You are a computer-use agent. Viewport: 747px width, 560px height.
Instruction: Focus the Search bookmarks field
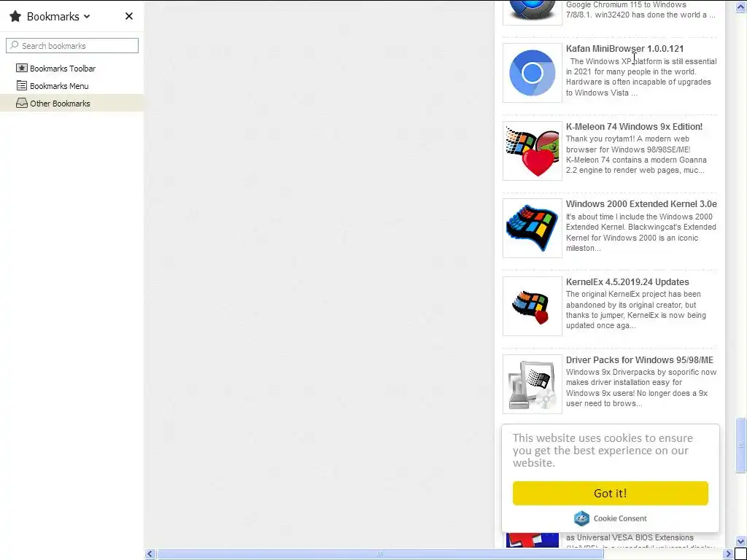72,46
